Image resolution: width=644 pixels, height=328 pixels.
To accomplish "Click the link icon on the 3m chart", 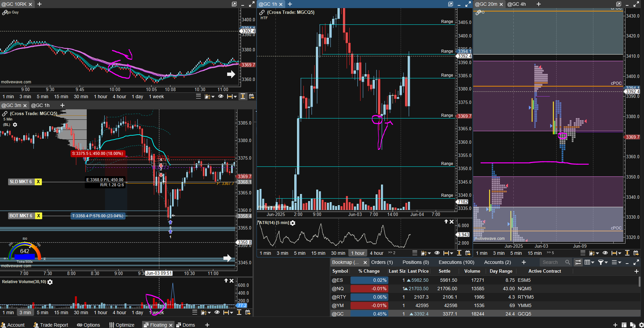I will (5, 114).
